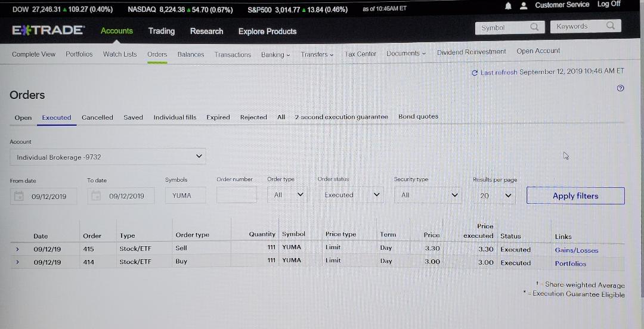The width and height of the screenshot is (644, 329).
Task: Go to Complete View
Action: (33, 54)
